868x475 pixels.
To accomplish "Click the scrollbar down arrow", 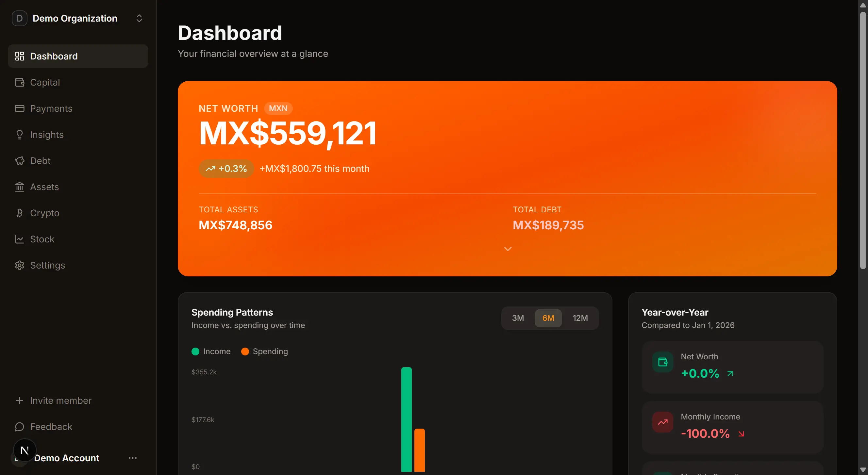I will pos(863,469).
